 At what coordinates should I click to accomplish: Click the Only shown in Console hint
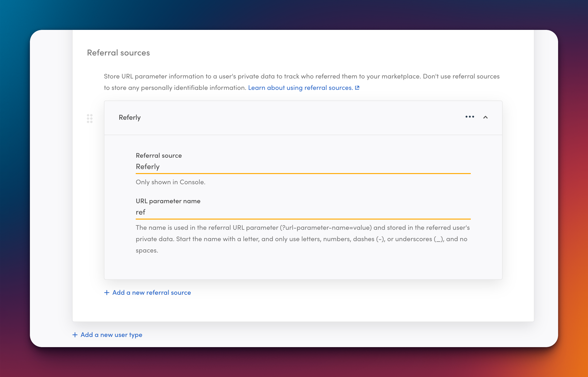(x=171, y=182)
